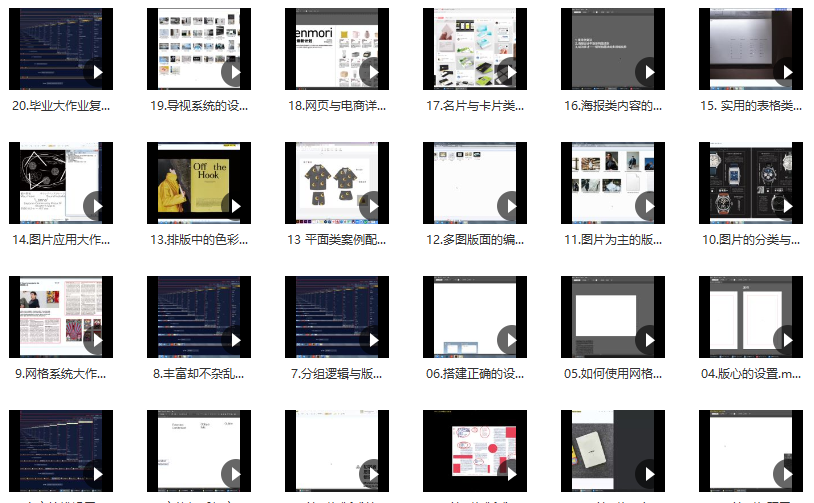Screen dimensions: 814x503
Task: Open the wristwatch spread thumbnail
Action: click(x=751, y=183)
